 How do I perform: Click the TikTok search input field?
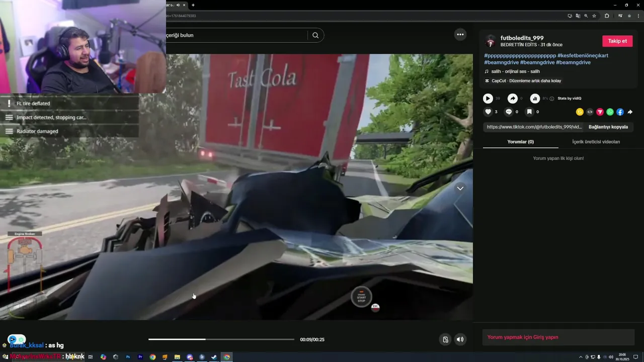[236, 35]
